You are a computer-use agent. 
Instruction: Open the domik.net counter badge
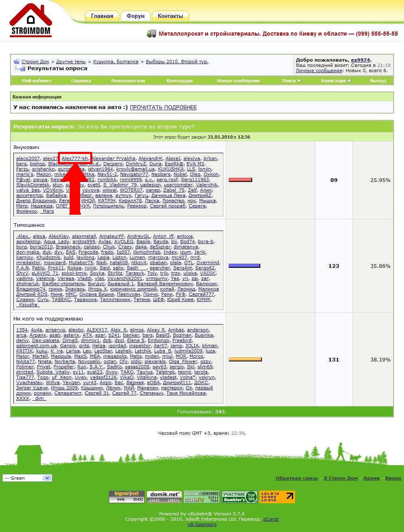164,497
